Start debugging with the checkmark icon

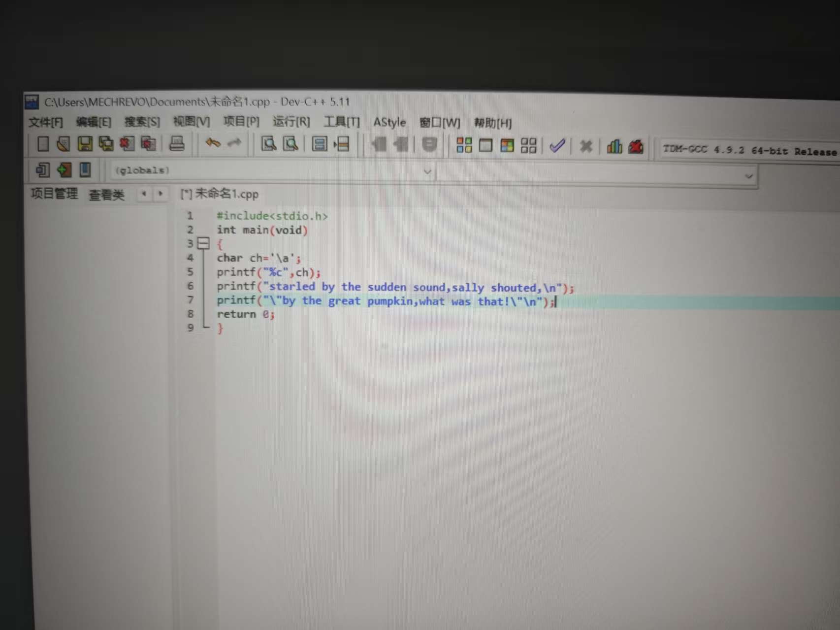(557, 146)
